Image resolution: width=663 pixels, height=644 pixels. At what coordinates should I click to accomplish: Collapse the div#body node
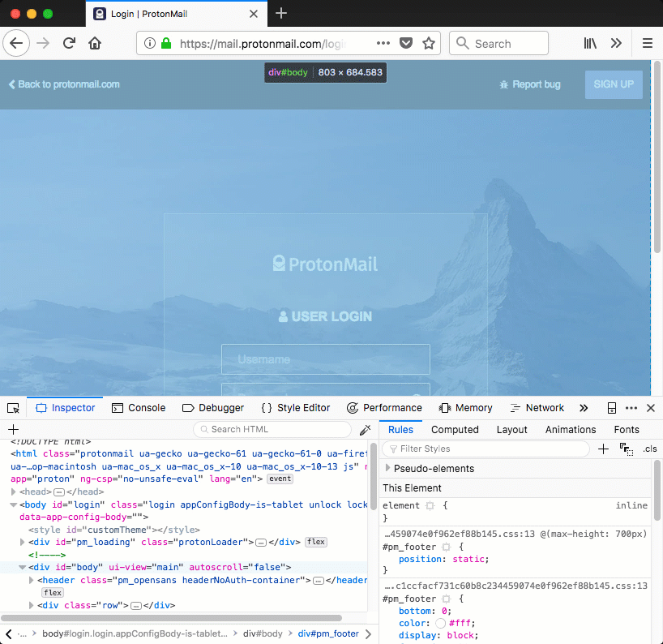point(22,568)
